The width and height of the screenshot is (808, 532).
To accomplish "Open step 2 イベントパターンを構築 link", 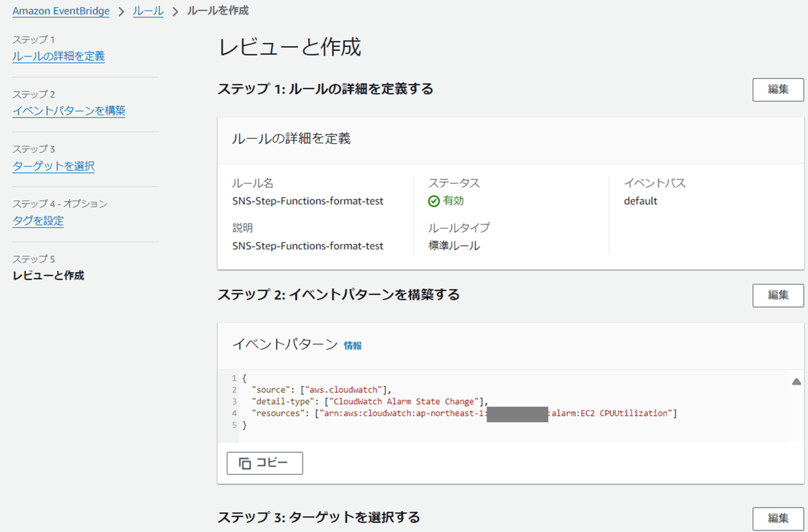I will [x=69, y=111].
